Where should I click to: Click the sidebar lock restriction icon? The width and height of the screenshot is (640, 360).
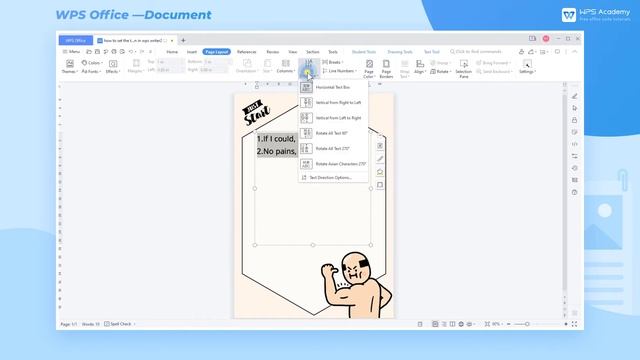(575, 120)
